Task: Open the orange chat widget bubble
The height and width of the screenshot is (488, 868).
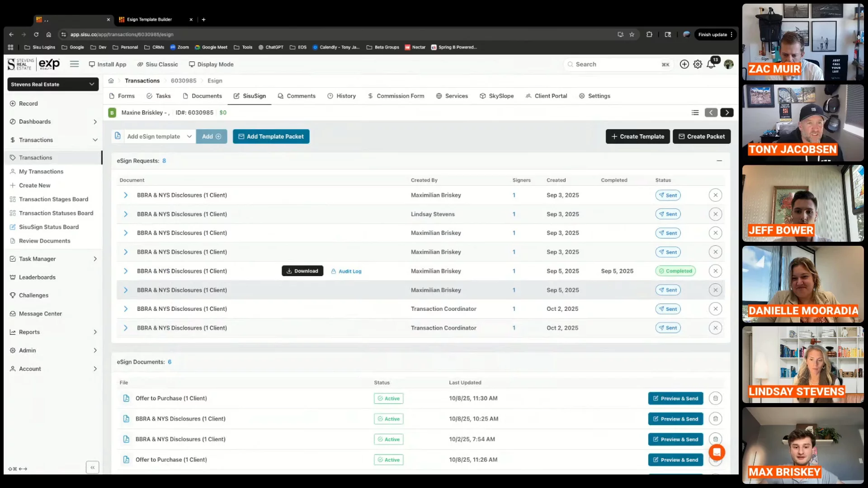Action: point(717,452)
